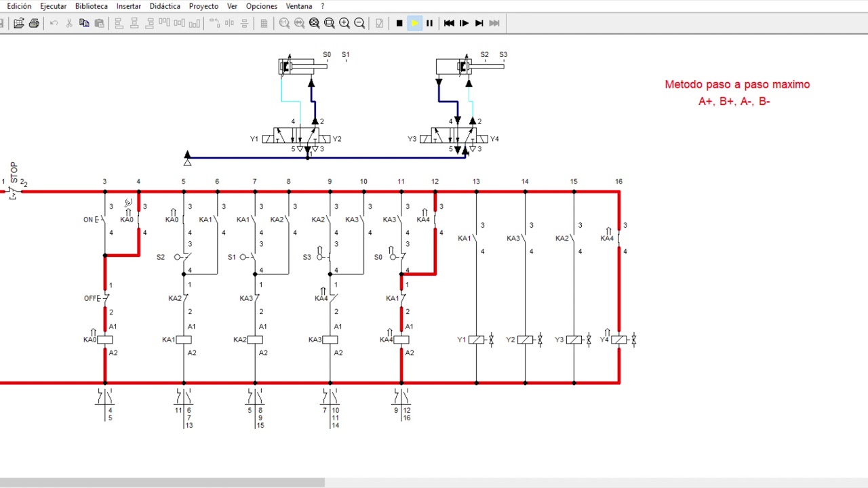Image resolution: width=868 pixels, height=488 pixels.
Task: Align selected objects to the left
Action: [119, 23]
